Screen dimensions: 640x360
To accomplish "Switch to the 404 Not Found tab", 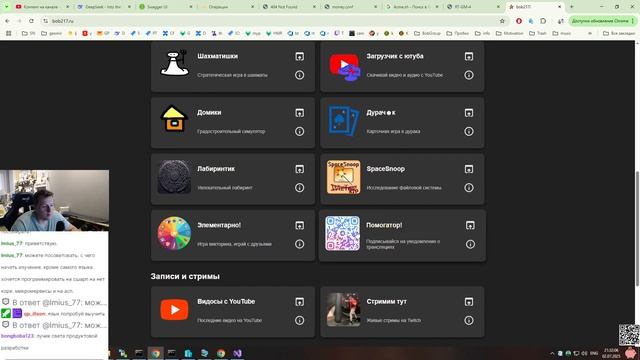I will [289, 7].
